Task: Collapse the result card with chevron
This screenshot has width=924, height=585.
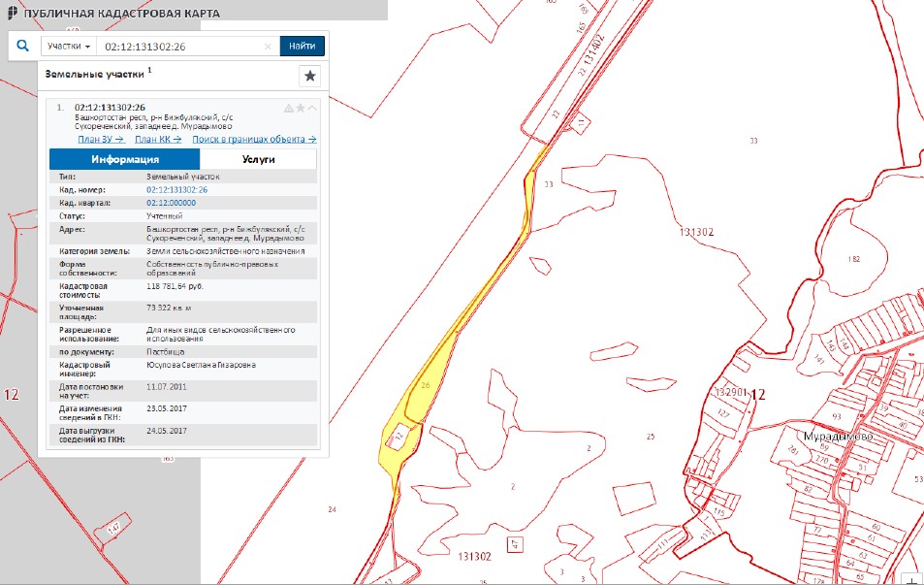Action: click(x=312, y=108)
